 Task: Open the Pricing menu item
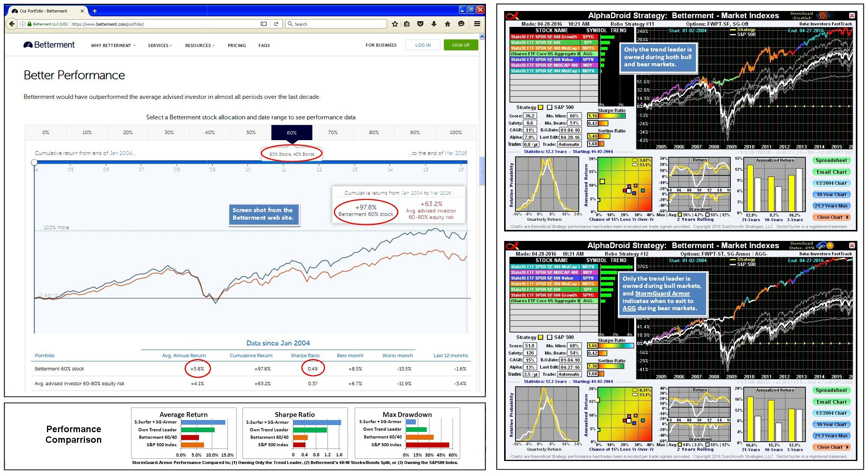(x=237, y=45)
